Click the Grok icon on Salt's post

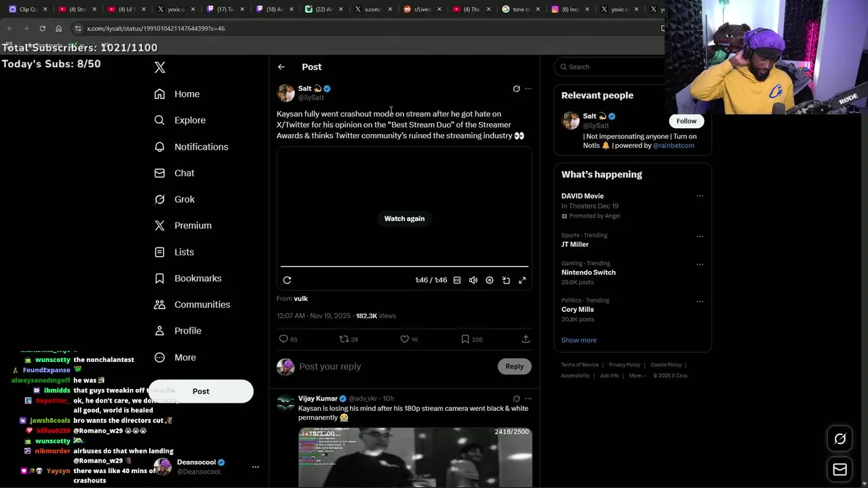(516, 89)
